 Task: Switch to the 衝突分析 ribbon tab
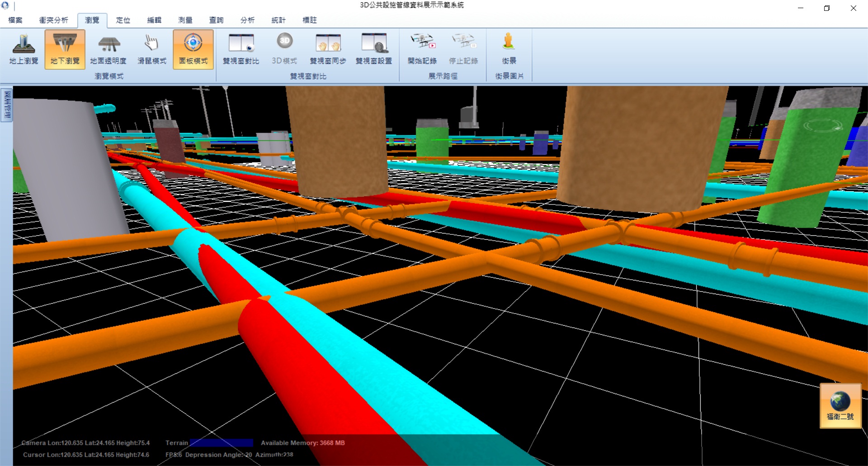(x=53, y=20)
